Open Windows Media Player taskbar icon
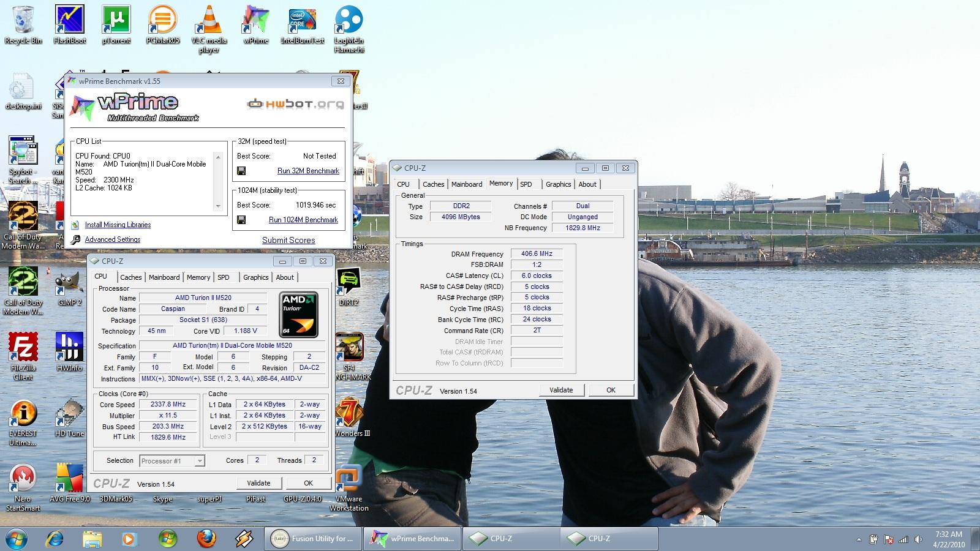Viewport: 980px width, 551px height. (129, 539)
